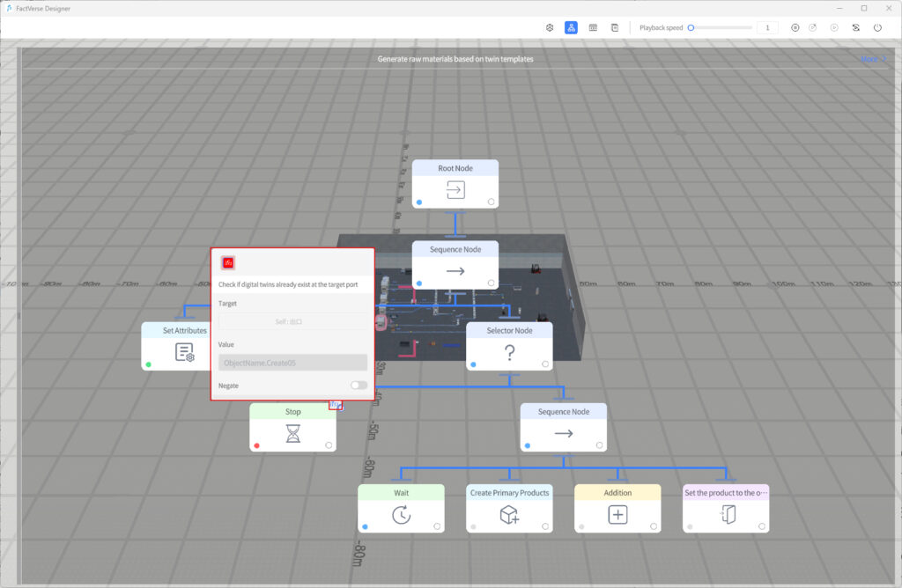
Task: Click the condition tag above Stop node
Action: tap(336, 405)
